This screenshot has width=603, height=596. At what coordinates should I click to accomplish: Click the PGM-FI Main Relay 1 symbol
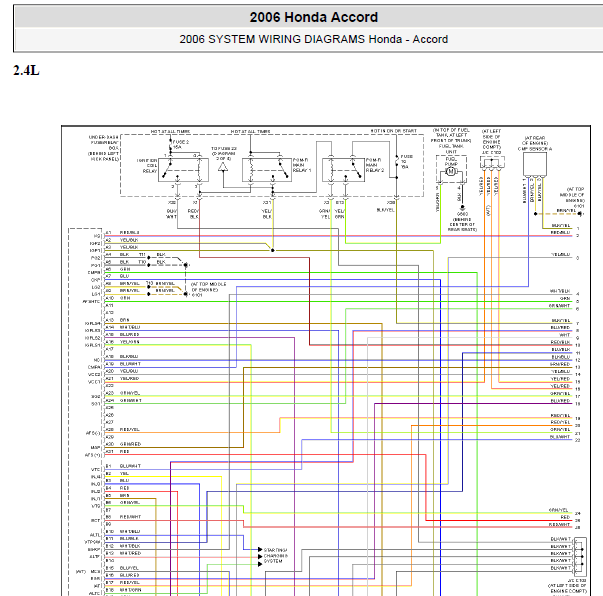click(267, 170)
